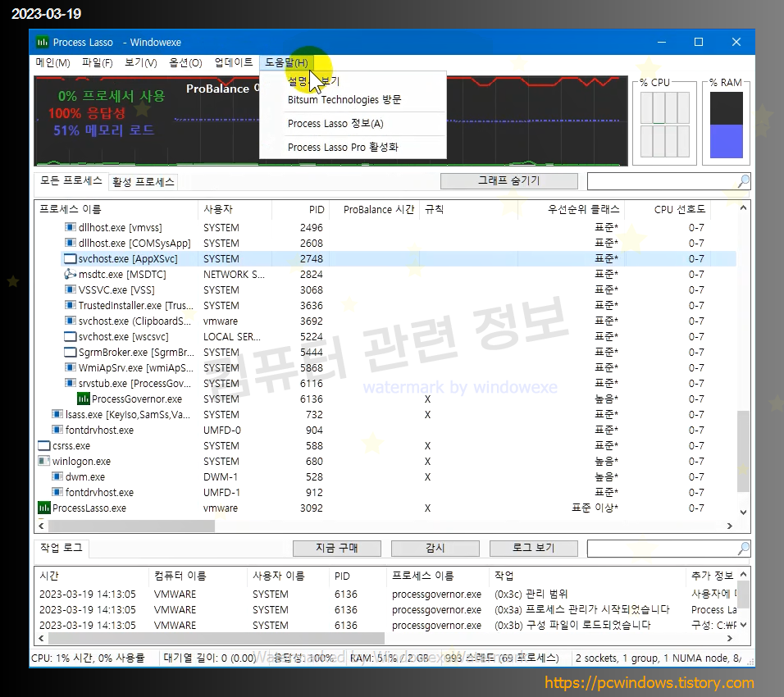Click the 그래프 숨기기 button

[x=509, y=181]
